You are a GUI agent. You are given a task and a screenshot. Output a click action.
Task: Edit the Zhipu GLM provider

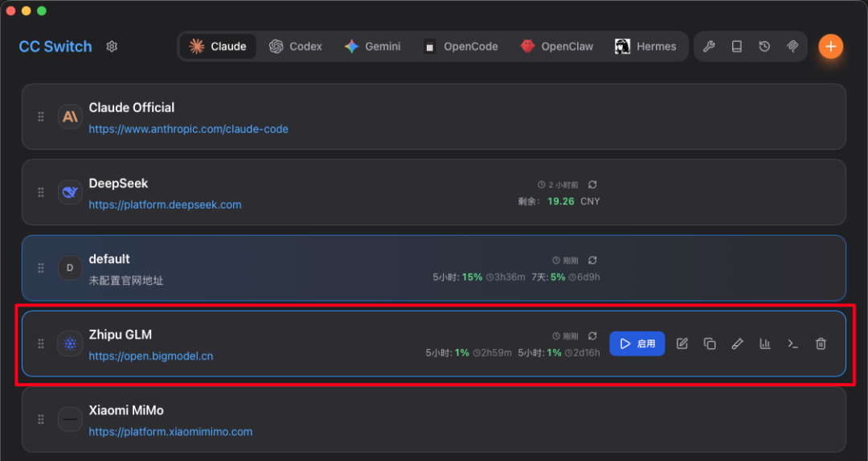point(682,344)
